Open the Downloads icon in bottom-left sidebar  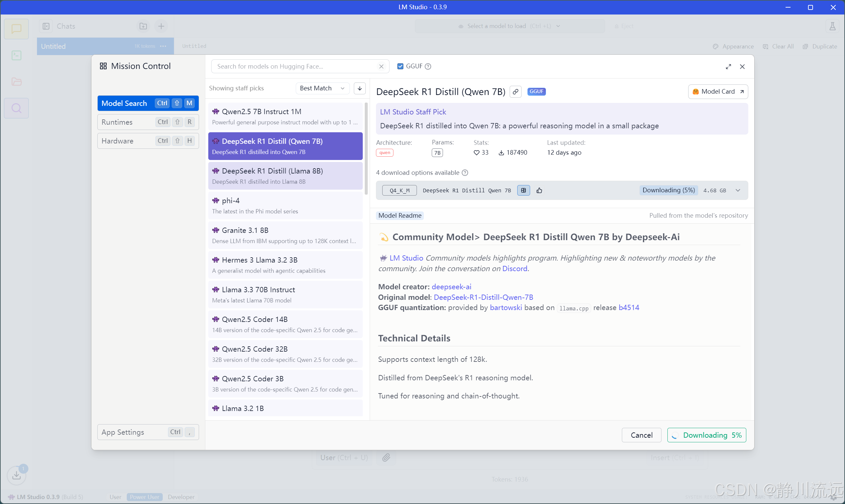[x=16, y=475]
